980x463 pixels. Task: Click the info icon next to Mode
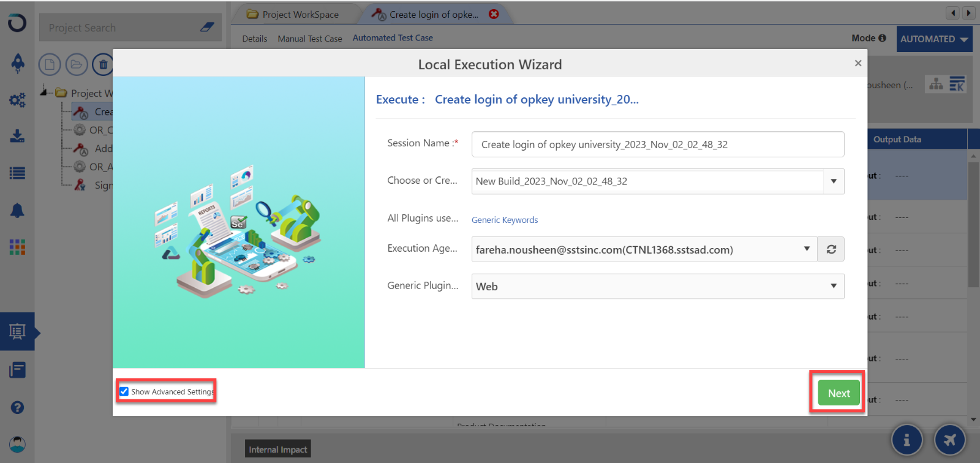882,38
